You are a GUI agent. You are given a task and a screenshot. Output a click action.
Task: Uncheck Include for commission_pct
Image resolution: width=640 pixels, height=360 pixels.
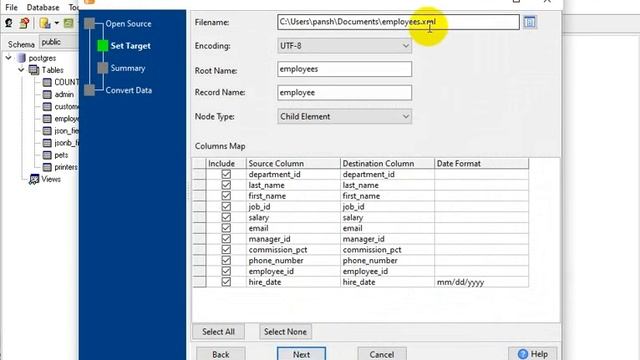(226, 249)
